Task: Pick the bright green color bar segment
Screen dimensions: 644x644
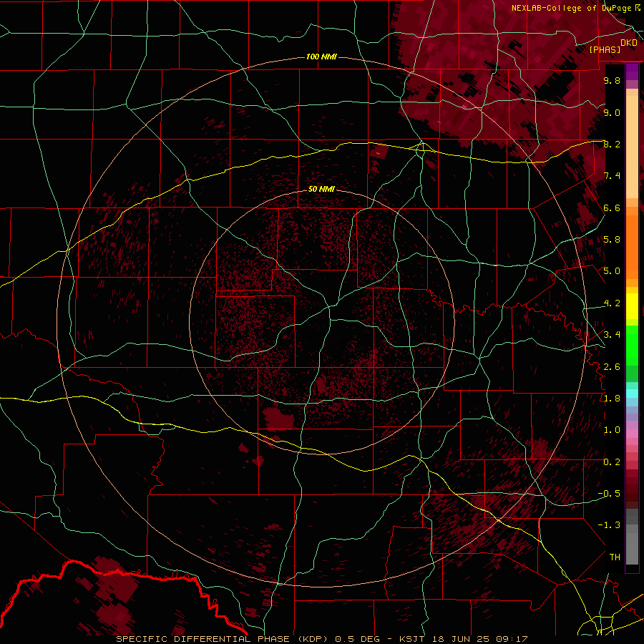Action: pyautogui.click(x=632, y=345)
